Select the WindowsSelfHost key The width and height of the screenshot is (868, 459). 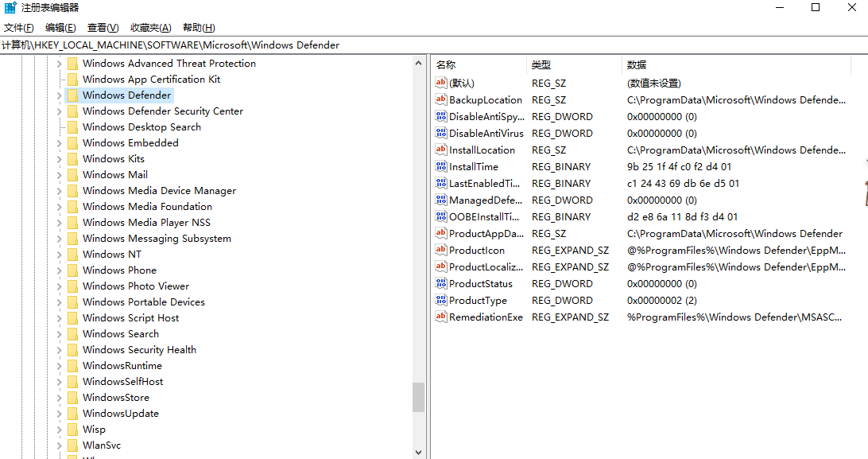coord(123,382)
